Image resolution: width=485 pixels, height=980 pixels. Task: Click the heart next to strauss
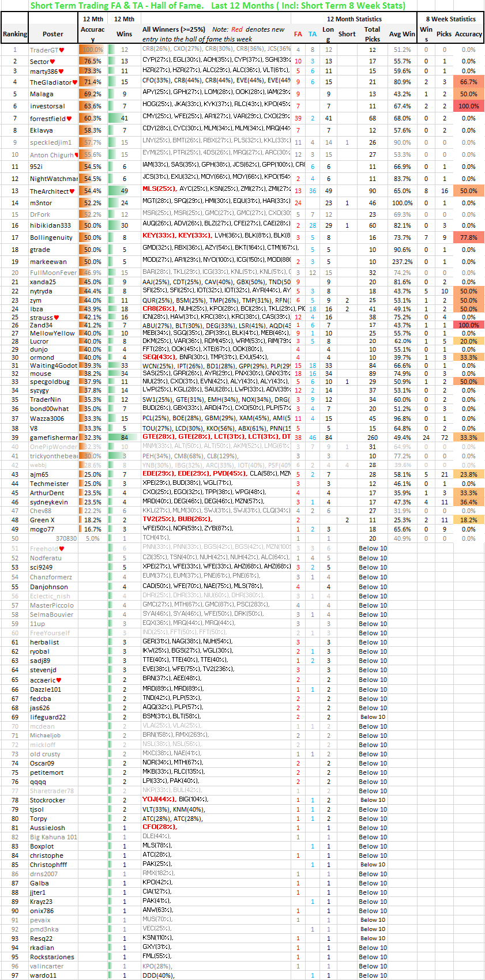(57, 318)
